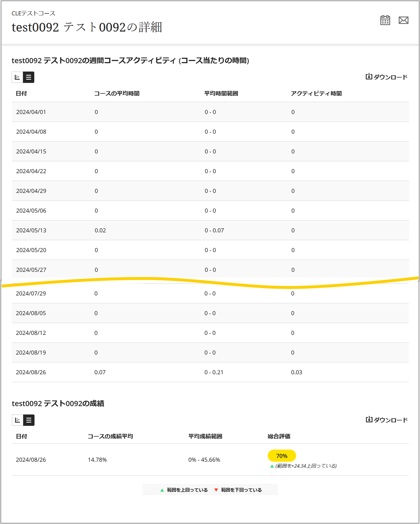Click download icon in grades section

(x=369, y=419)
